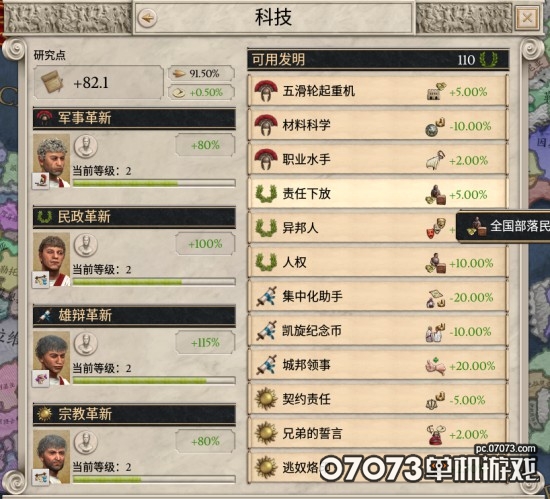Select the 军事革新 researcher portrait
Image resolution: width=550 pixels, height=499 pixels.
(52, 161)
